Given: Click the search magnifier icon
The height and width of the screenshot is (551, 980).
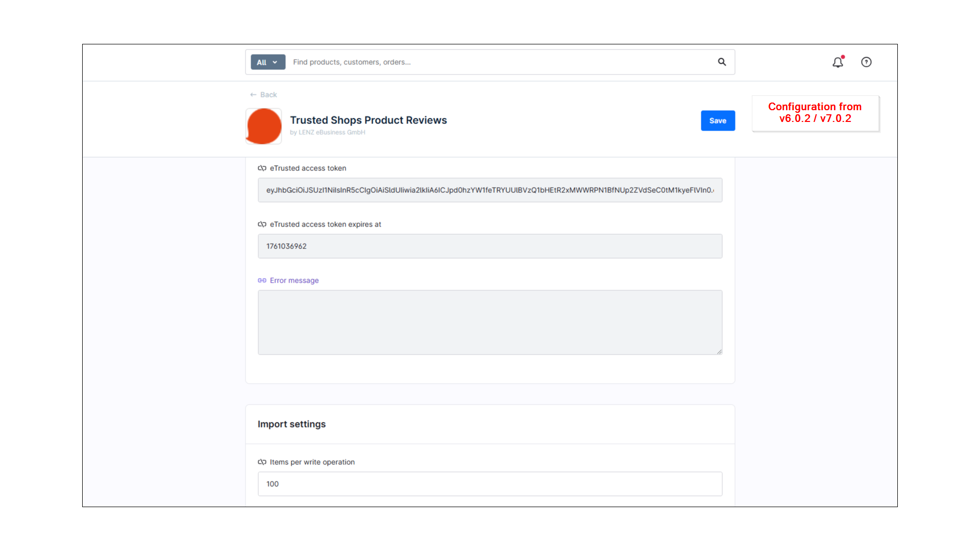Looking at the screenshot, I should (722, 62).
